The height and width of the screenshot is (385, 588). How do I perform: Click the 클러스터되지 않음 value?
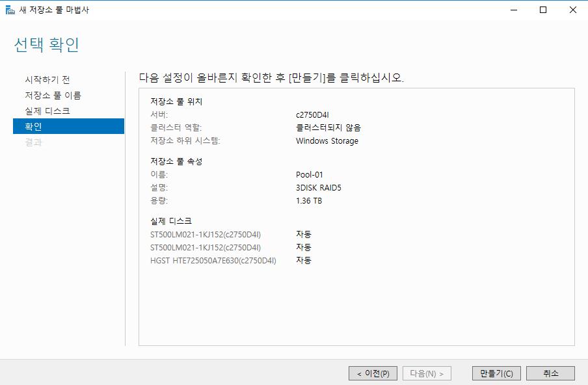tap(328, 127)
